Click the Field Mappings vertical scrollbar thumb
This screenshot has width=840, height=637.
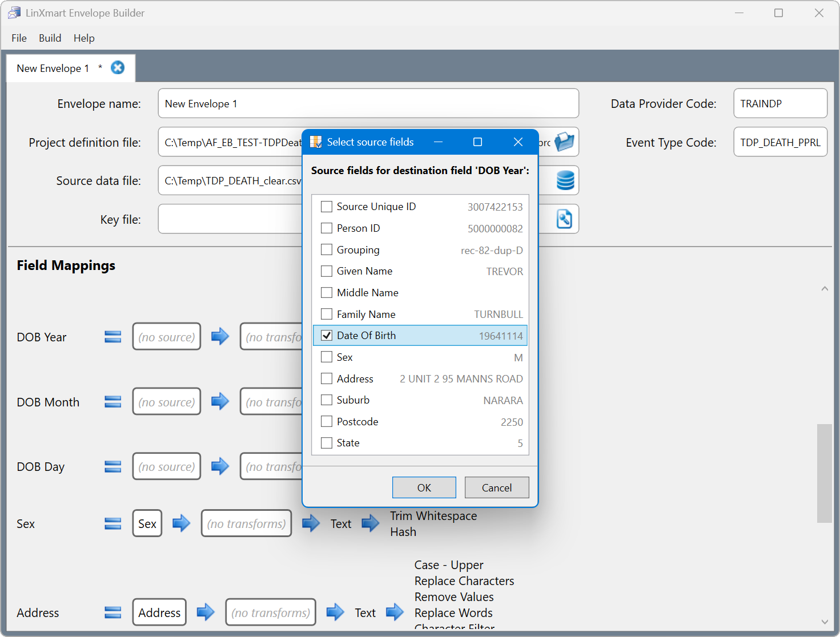tap(825, 473)
